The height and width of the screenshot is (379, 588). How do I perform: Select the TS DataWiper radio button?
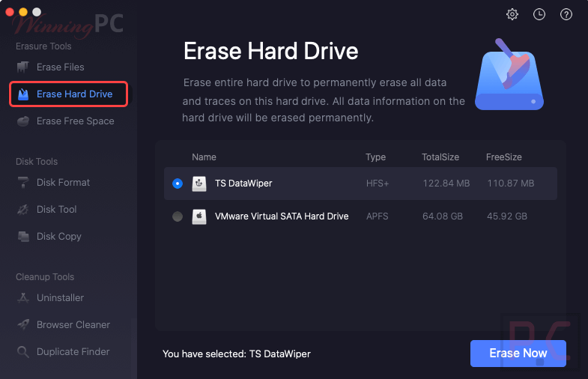pos(178,184)
